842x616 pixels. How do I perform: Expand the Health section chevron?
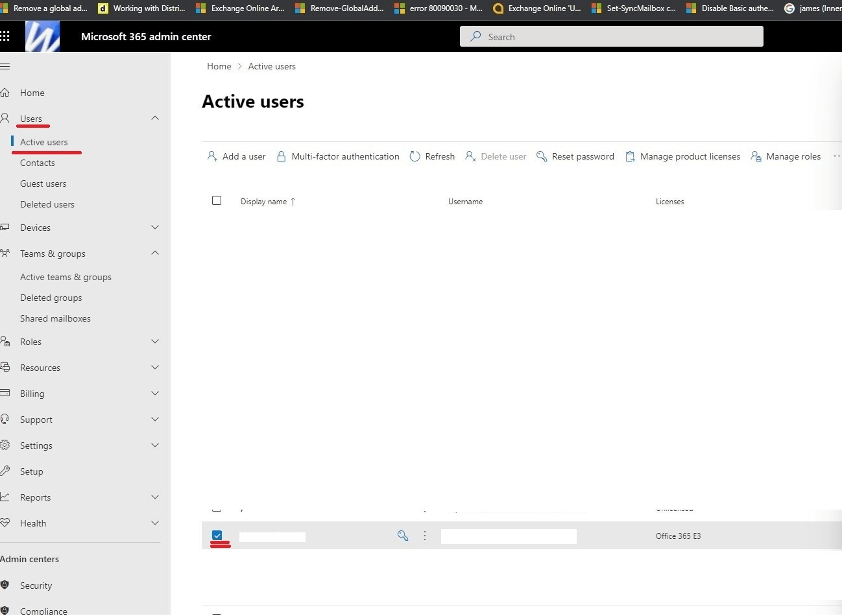click(155, 523)
